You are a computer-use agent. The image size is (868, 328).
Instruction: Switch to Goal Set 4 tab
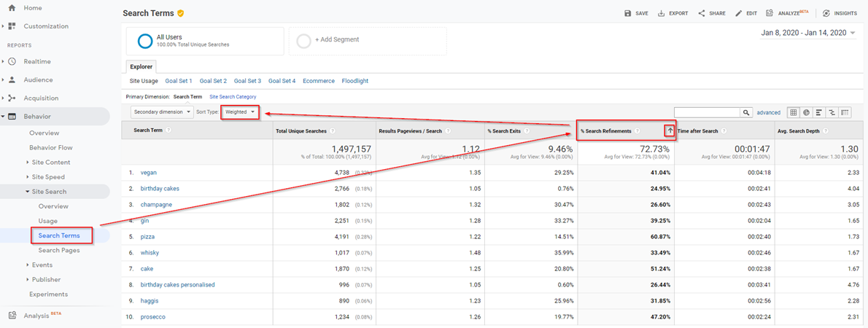point(282,81)
